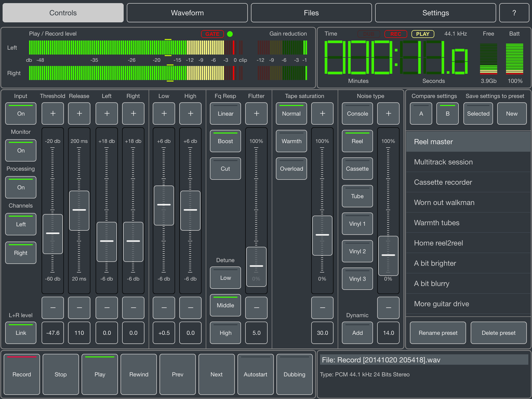This screenshot has height=399, width=532.
Task: Save settings as New preset
Action: click(x=512, y=113)
